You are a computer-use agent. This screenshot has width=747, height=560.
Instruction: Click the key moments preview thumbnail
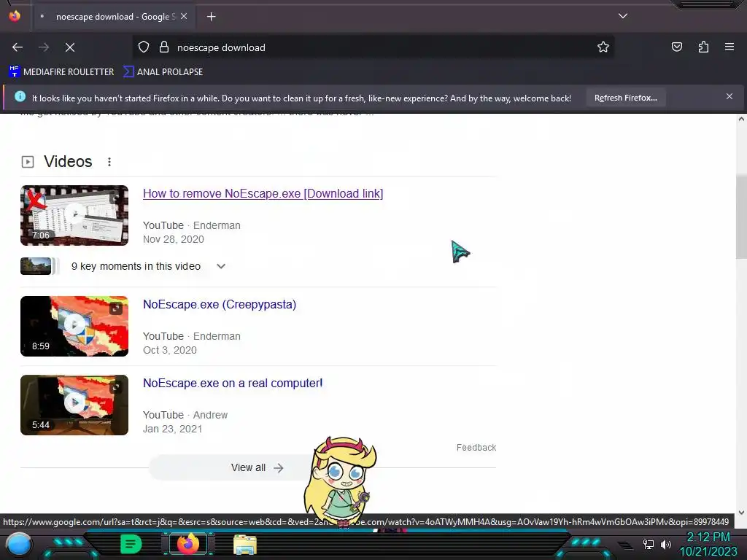[36, 266]
